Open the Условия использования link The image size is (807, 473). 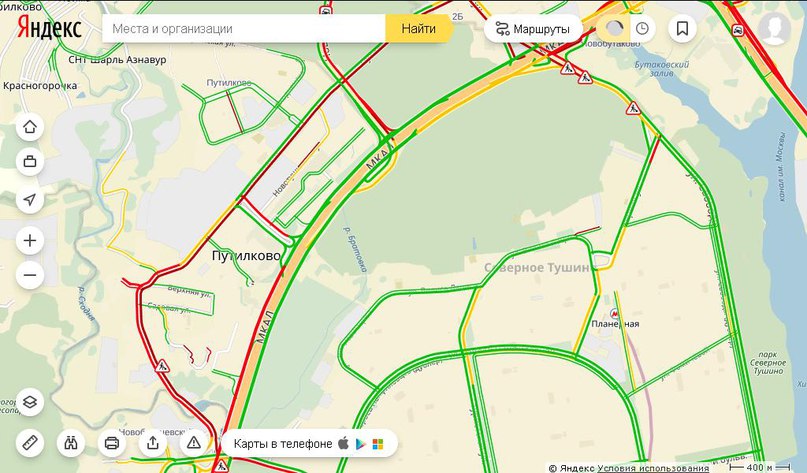pos(653,468)
